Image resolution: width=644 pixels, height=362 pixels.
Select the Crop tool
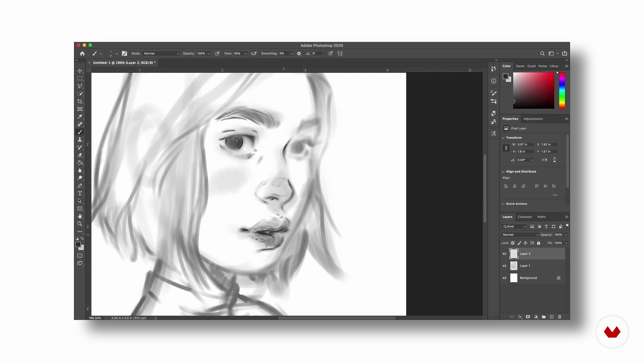tap(80, 101)
